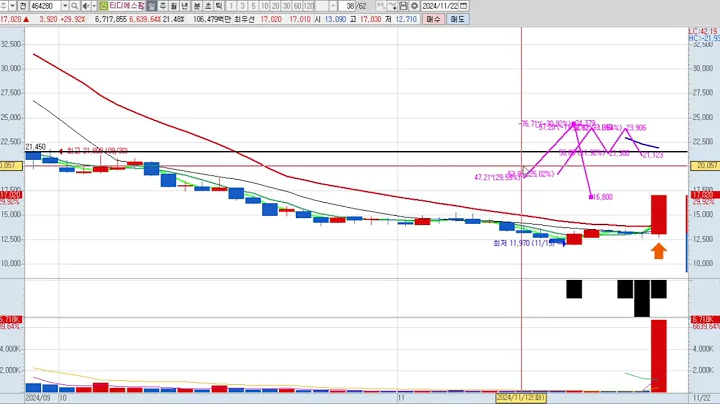Select the monthly (월) chart period
Viewport: 720px width, 404px height.
(x=174, y=6)
